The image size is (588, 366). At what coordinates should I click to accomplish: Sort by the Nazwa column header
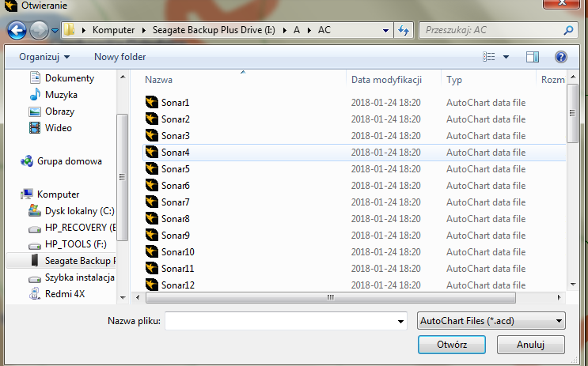[159, 80]
